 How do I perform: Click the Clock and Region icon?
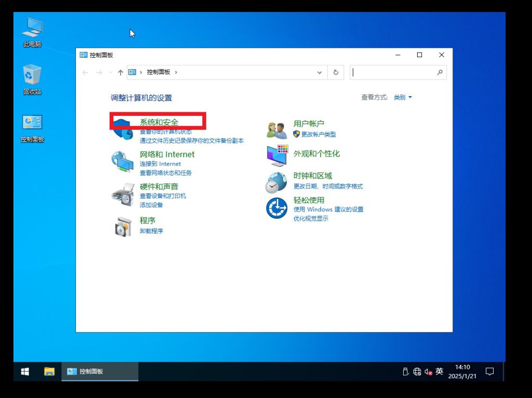(x=276, y=182)
